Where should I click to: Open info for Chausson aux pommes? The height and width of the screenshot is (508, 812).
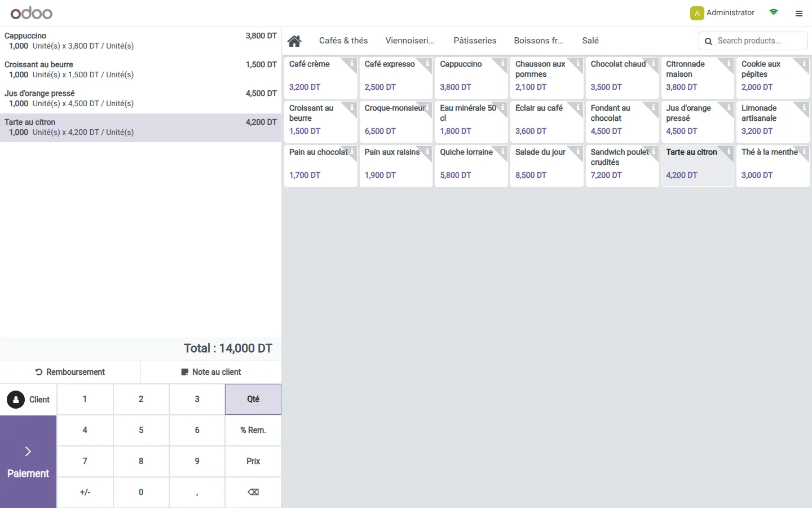point(578,63)
